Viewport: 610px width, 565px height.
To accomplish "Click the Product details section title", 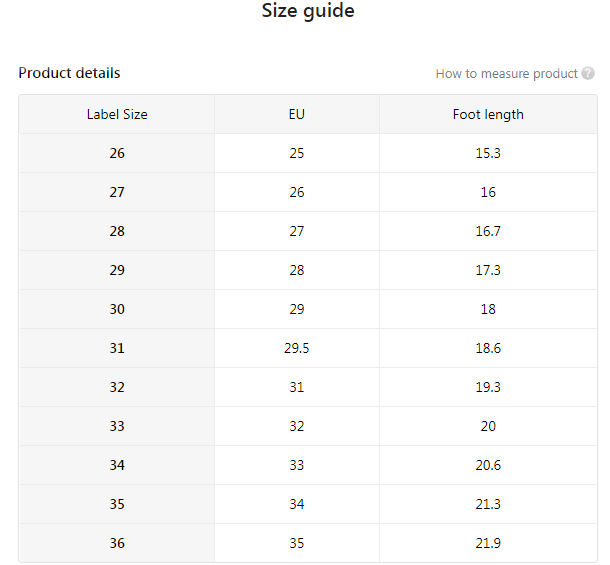I will [x=69, y=73].
